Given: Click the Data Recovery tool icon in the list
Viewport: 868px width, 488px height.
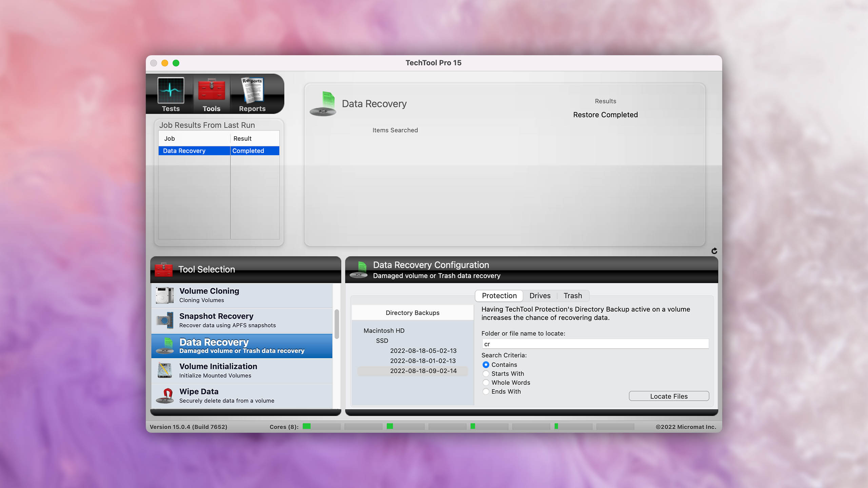Looking at the screenshot, I should 165,346.
